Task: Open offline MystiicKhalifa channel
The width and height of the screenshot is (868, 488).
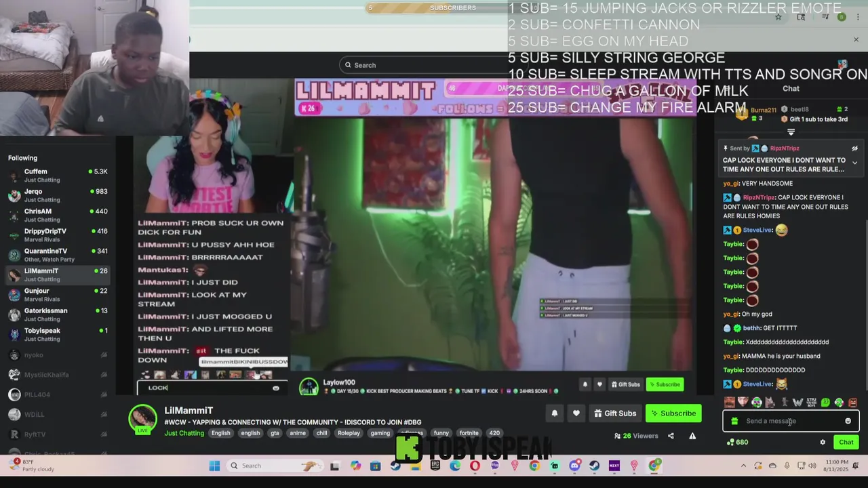Action: click(x=58, y=375)
